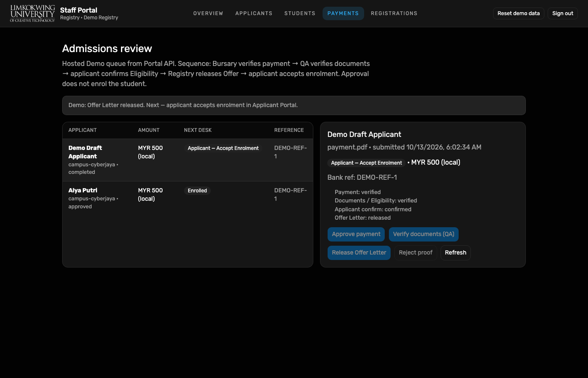Image resolution: width=588 pixels, height=378 pixels.
Task: Select the Payments tab
Action: coord(343,13)
